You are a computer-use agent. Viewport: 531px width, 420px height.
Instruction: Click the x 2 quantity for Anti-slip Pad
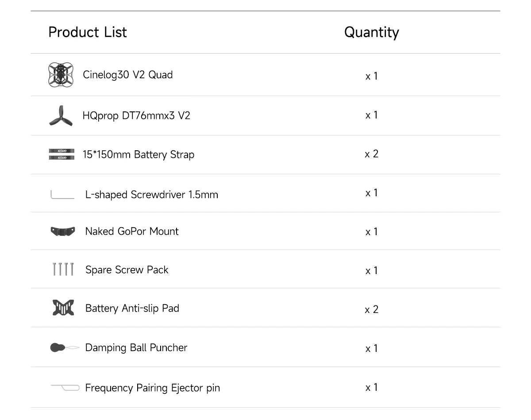coord(371,309)
